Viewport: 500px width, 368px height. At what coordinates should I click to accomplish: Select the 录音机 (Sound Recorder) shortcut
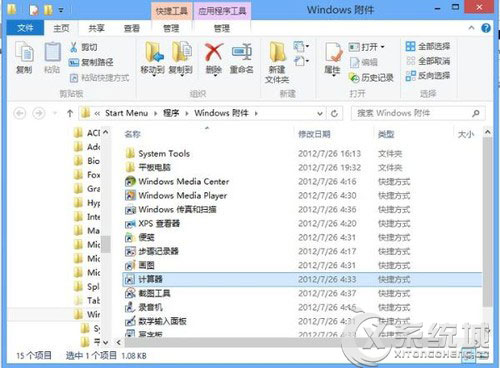(x=302, y=307)
